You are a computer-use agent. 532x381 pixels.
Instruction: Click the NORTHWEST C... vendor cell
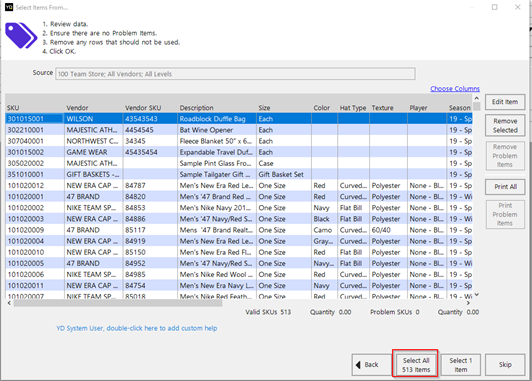point(93,141)
